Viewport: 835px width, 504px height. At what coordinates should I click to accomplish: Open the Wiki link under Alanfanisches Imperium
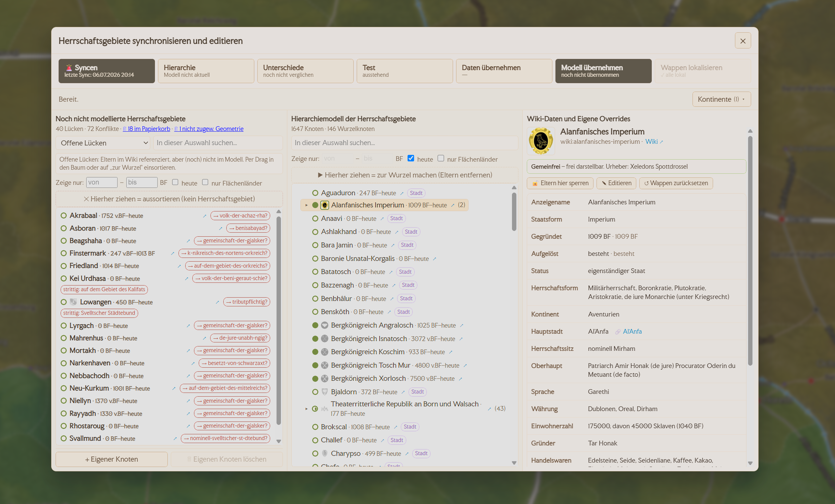[x=654, y=142]
